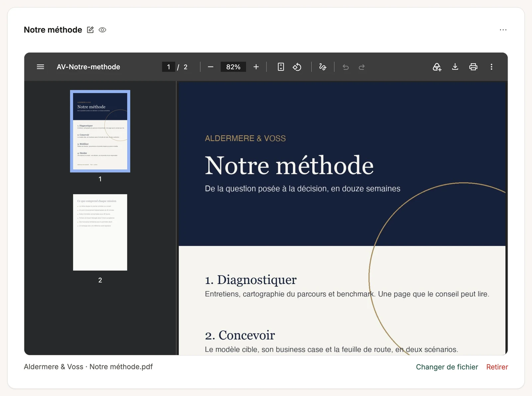Open PDF viewer more actions menu
The image size is (532, 396).
[491, 67]
